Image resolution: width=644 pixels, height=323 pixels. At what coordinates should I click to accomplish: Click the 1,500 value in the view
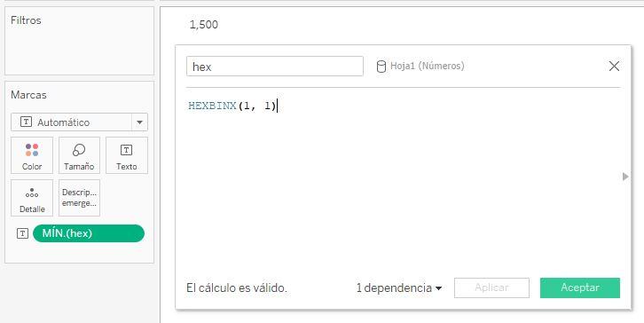[204, 25]
